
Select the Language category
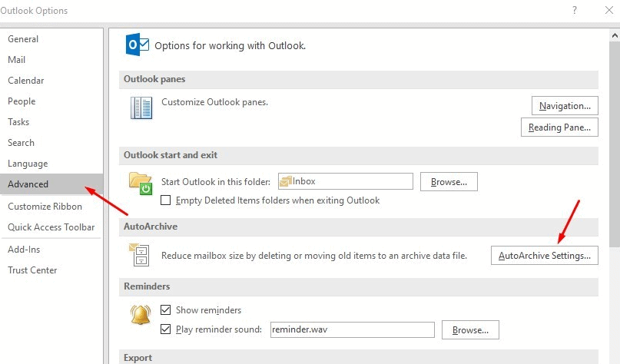coord(51,164)
